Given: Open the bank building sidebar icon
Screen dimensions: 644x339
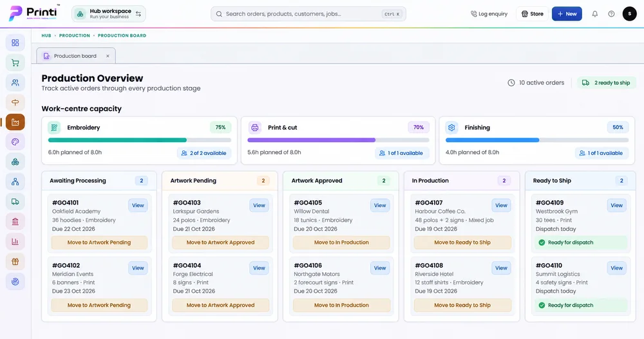Looking at the screenshot, I should (15, 222).
